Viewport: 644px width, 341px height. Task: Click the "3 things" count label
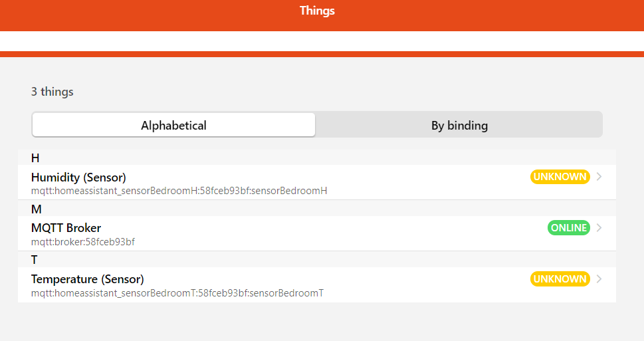53,92
